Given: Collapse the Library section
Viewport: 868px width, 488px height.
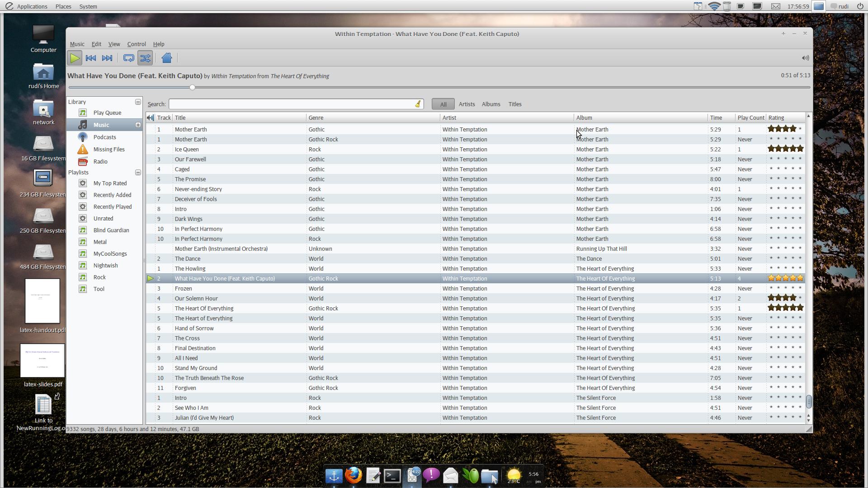Looking at the screenshot, I should (138, 102).
